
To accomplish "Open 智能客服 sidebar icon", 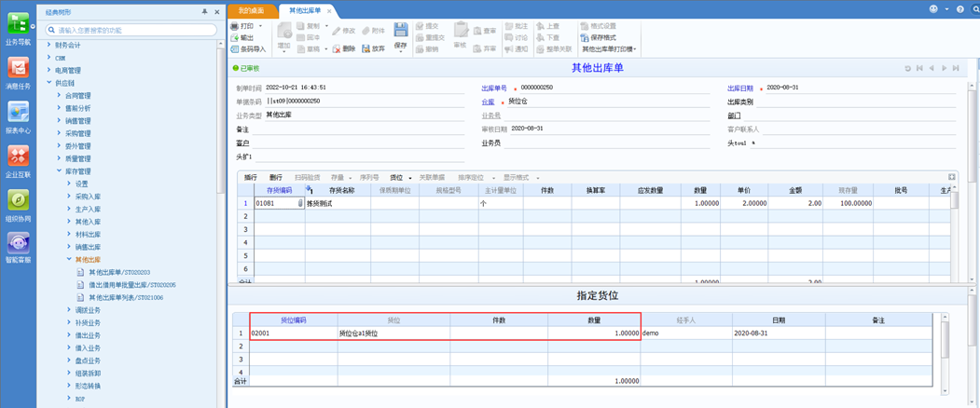I will tap(18, 249).
